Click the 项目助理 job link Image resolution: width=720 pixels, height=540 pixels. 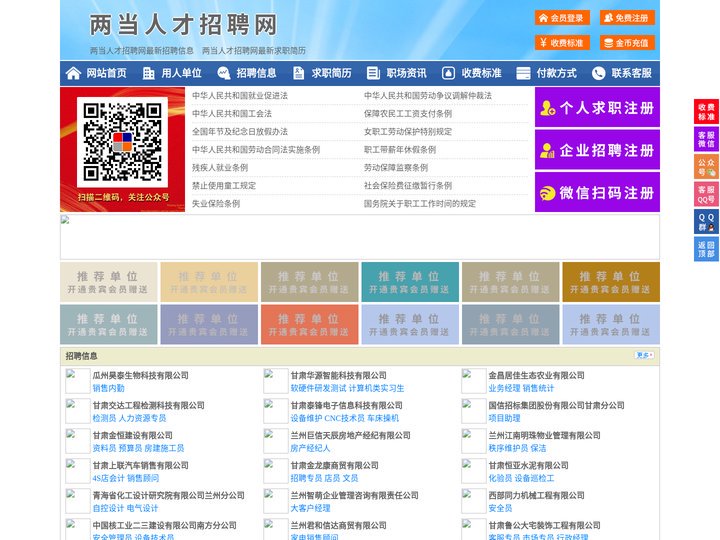point(504,418)
